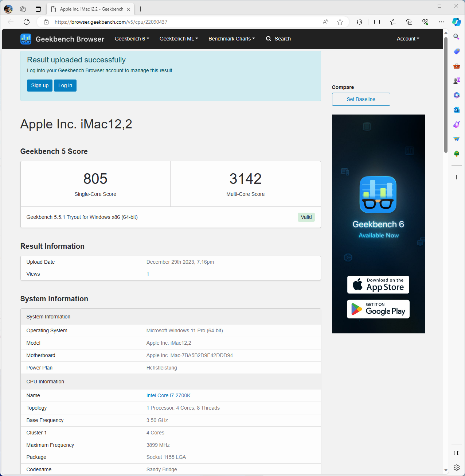Go back using the back arrow

tap(11, 22)
